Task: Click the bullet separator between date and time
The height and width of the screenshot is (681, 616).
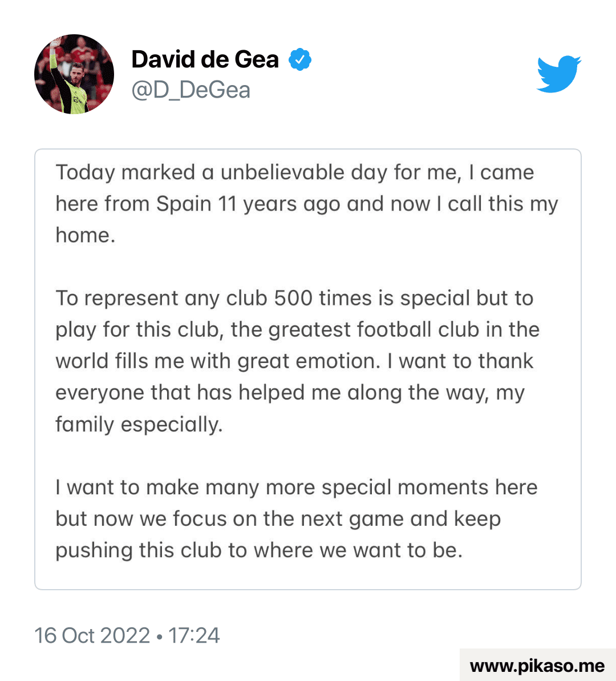Action: (x=159, y=636)
